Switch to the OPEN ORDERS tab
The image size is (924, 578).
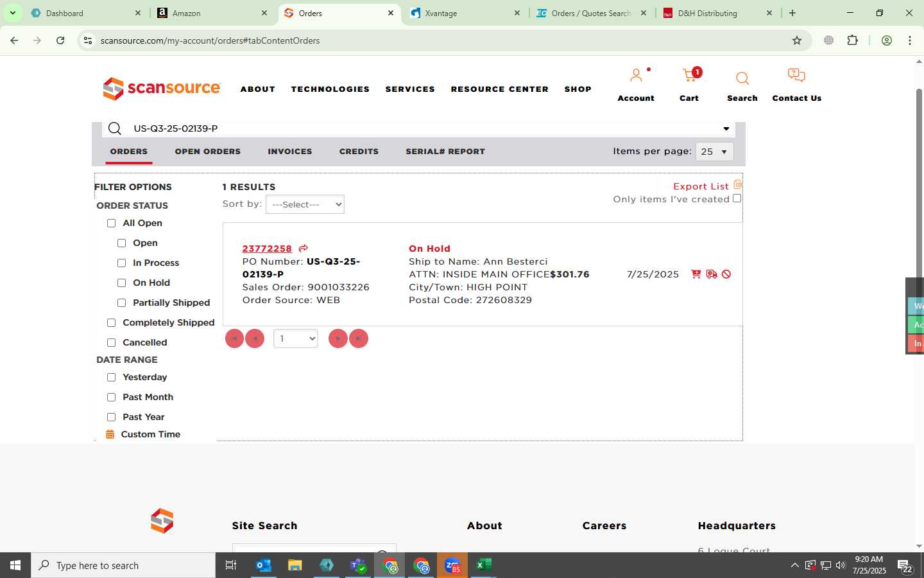tap(208, 152)
